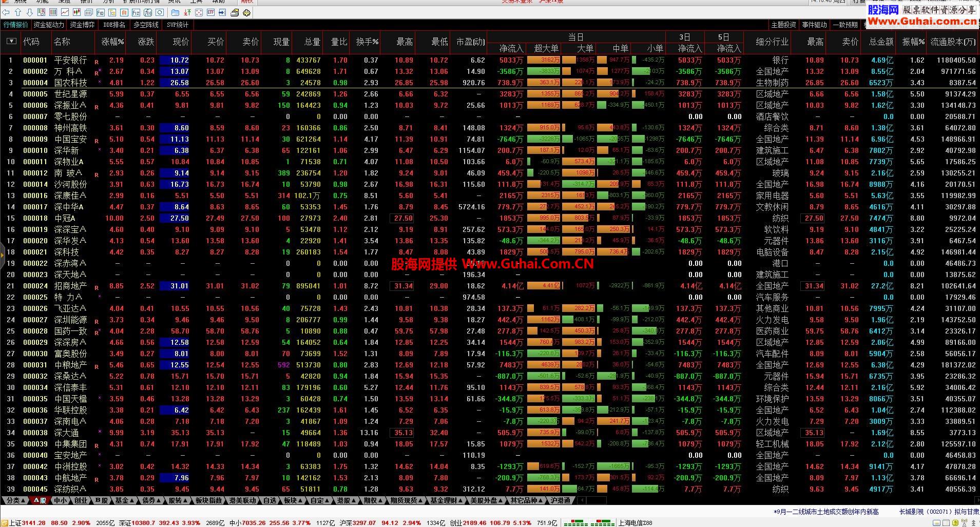Click the small icon left of 上证 index
The height and width of the screenshot is (527, 980).
(5, 523)
